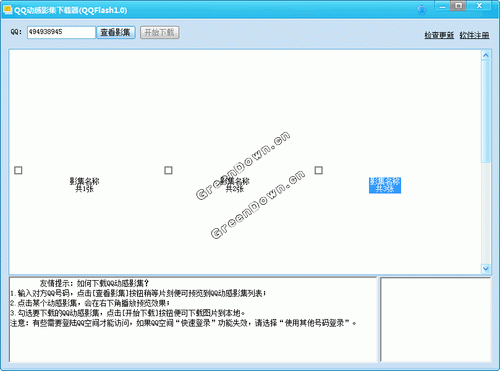The width and height of the screenshot is (500, 371).
Task: Select the 影集名称 共1张 album item
Action: [x=84, y=185]
